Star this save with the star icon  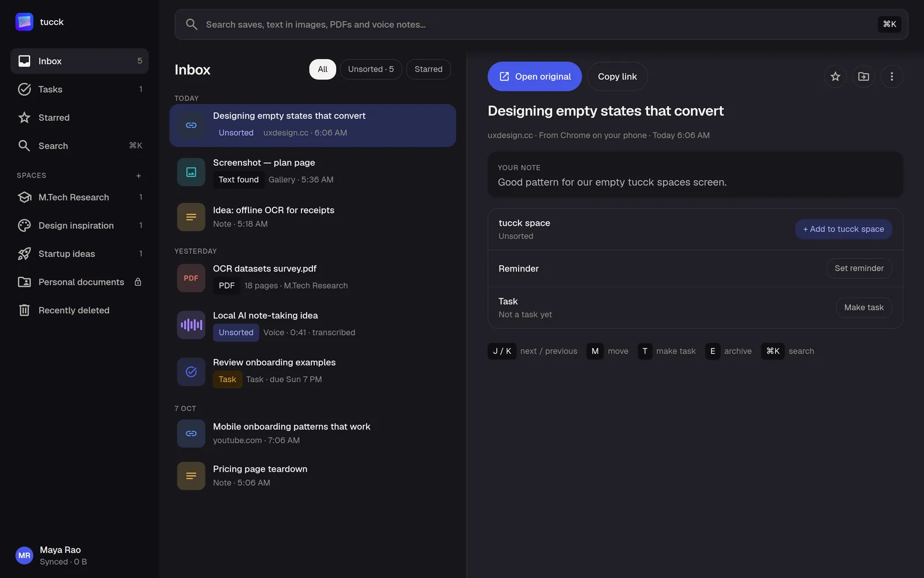tap(835, 76)
